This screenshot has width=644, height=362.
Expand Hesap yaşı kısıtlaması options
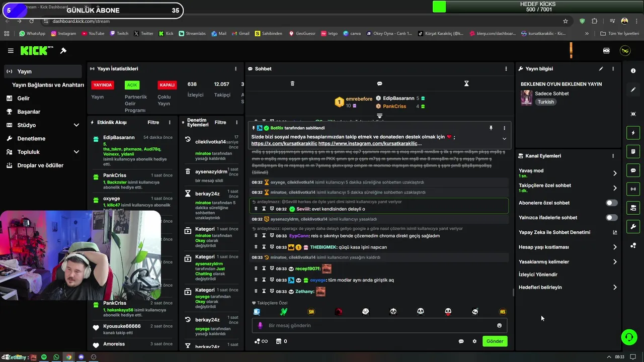(x=614, y=247)
